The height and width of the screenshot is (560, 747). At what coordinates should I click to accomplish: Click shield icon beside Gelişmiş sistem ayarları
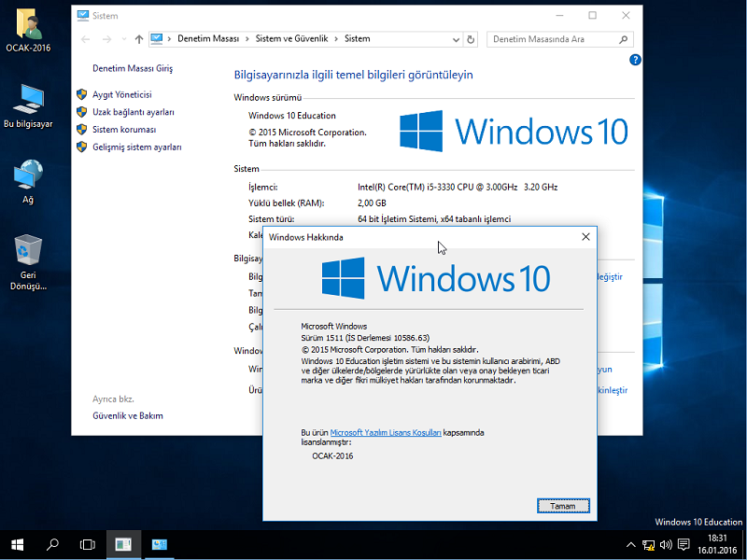pos(82,147)
